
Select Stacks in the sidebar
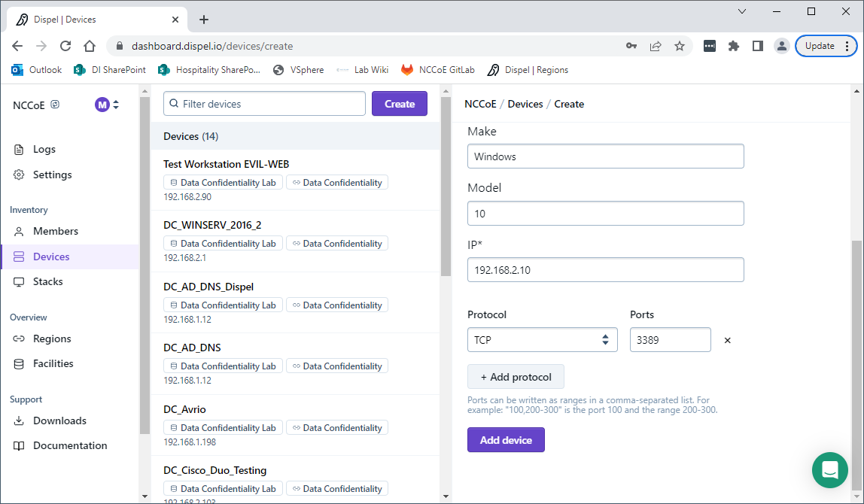pyautogui.click(x=47, y=281)
